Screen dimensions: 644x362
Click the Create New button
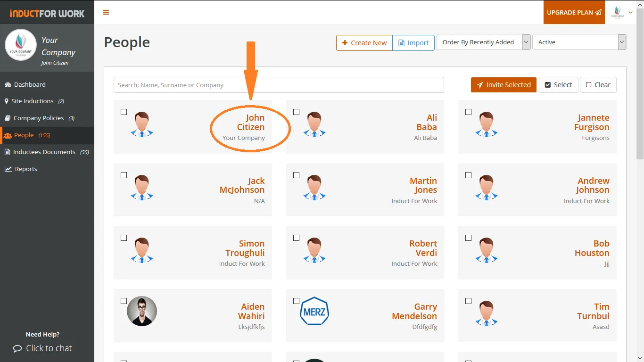(364, 43)
